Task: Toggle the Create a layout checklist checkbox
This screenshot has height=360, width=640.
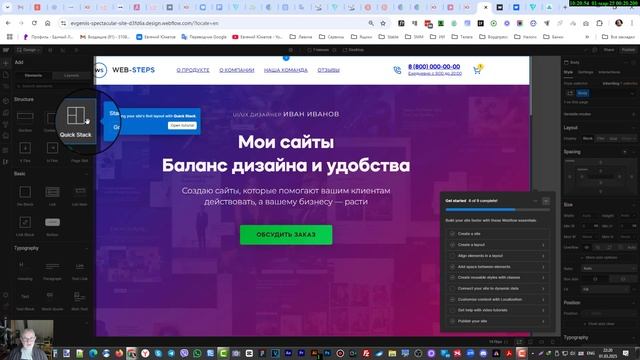Action: pyautogui.click(x=452, y=245)
